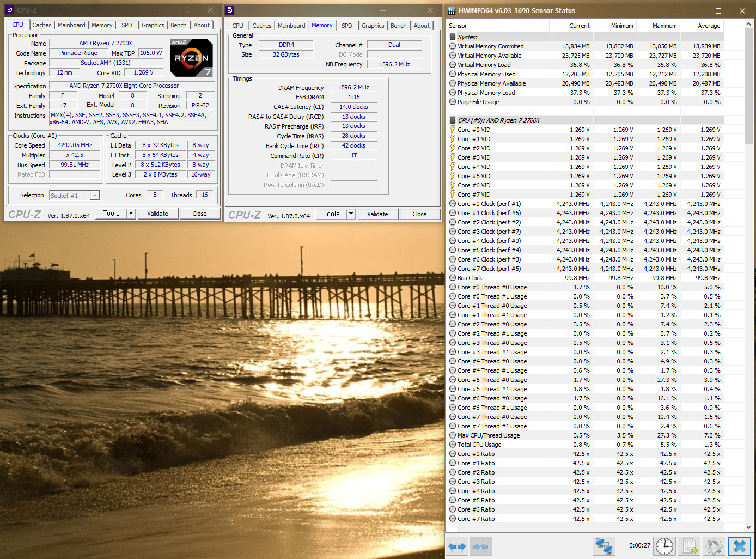The height and width of the screenshot is (559, 756).
Task: Click the Level 3 cache value 2 x 8 MBytes
Action: [161, 174]
